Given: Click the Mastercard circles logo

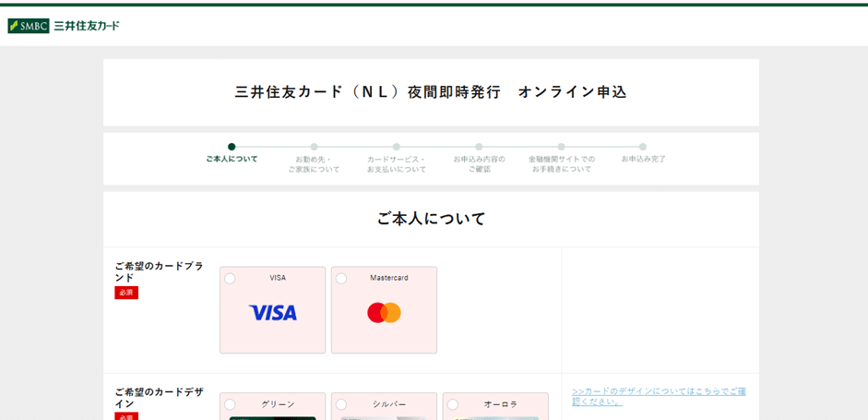Looking at the screenshot, I should tap(384, 313).
